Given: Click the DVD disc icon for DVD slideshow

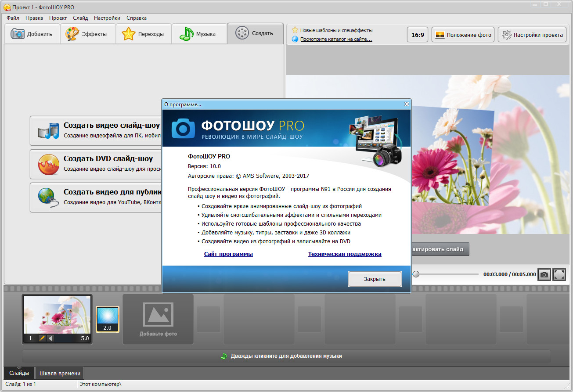Looking at the screenshot, I should pyautogui.click(x=47, y=164).
